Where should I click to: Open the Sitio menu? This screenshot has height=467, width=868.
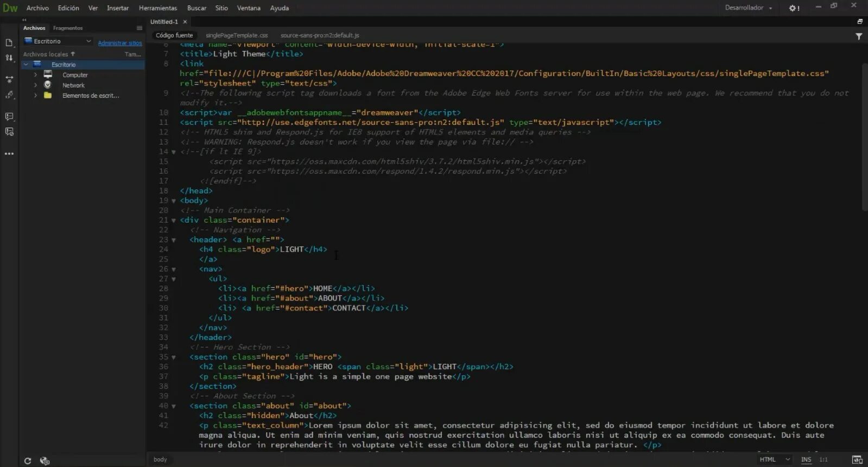(x=221, y=8)
